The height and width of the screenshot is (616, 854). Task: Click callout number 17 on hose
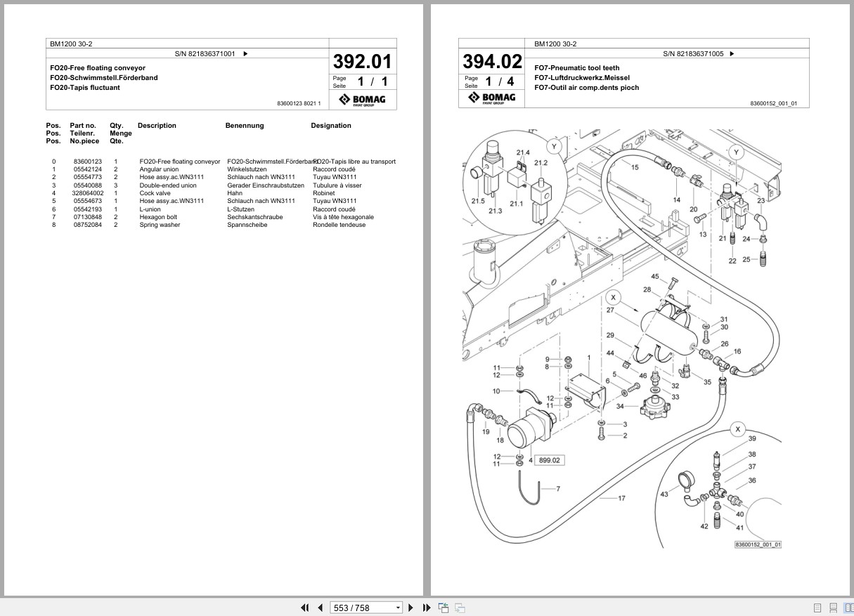pyautogui.click(x=621, y=499)
